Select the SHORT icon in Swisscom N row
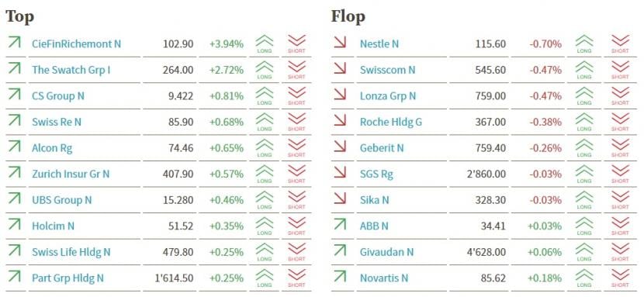 pyautogui.click(x=620, y=70)
